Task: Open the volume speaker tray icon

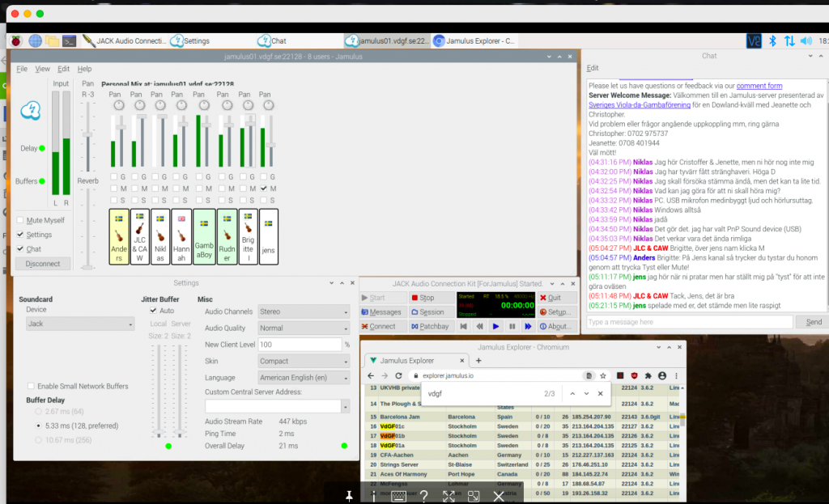Action: tap(806, 40)
